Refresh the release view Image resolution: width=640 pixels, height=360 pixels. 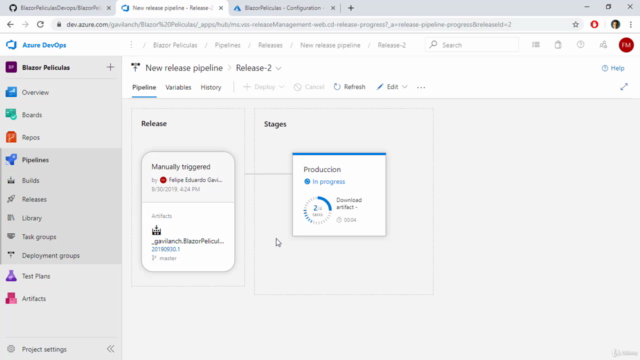(x=349, y=87)
